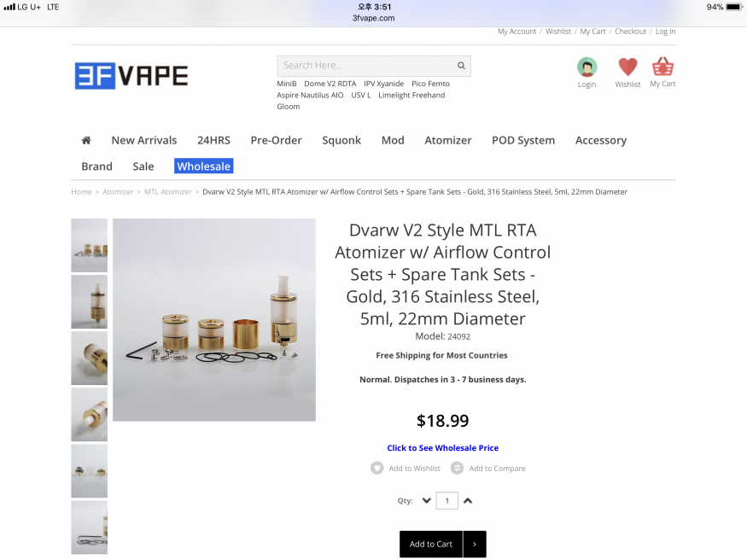Click the search magnifier icon
Viewport: 747px width, 560px height.
(x=461, y=66)
